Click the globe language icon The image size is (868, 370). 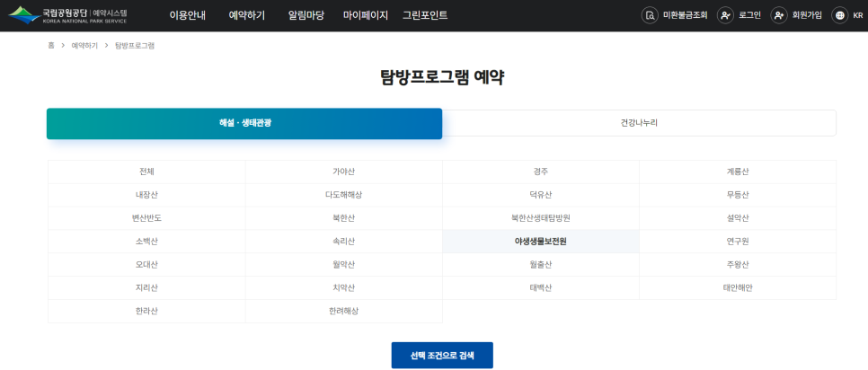pyautogui.click(x=840, y=15)
